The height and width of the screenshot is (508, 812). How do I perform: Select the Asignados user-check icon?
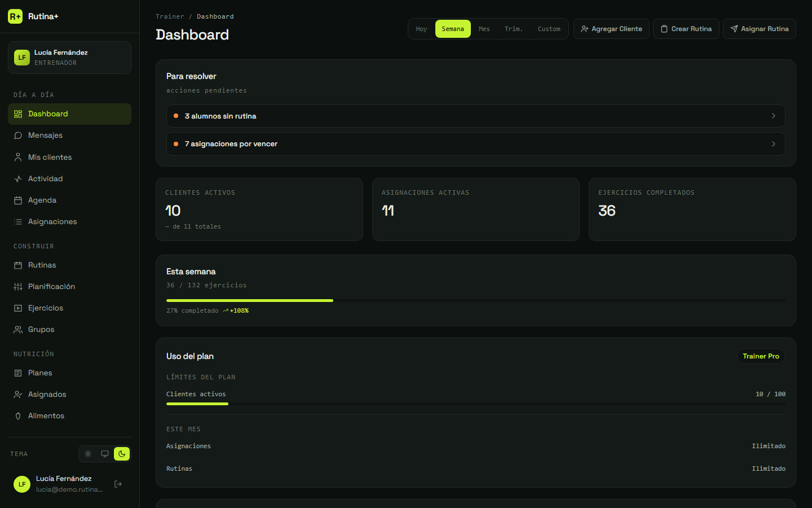point(18,395)
